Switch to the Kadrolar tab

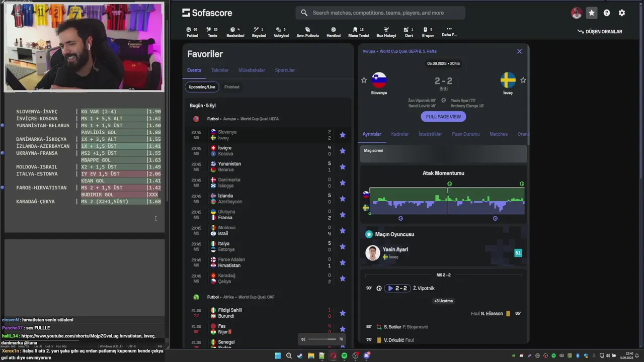coord(400,134)
